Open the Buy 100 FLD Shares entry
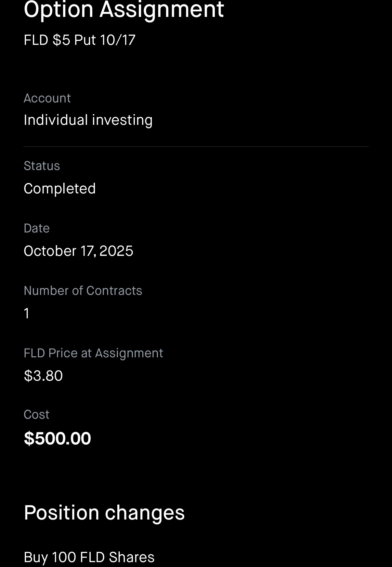The height and width of the screenshot is (567, 392). tap(89, 557)
